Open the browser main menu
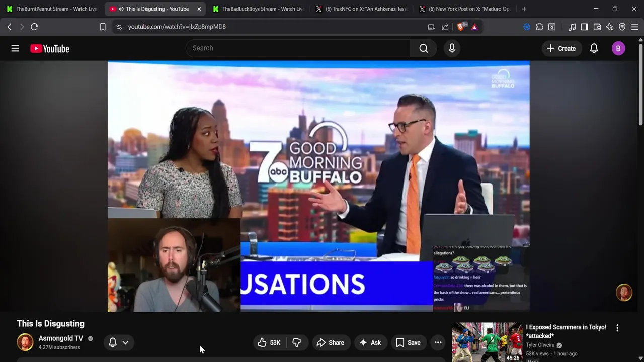This screenshot has width=644, height=362. coord(635,27)
